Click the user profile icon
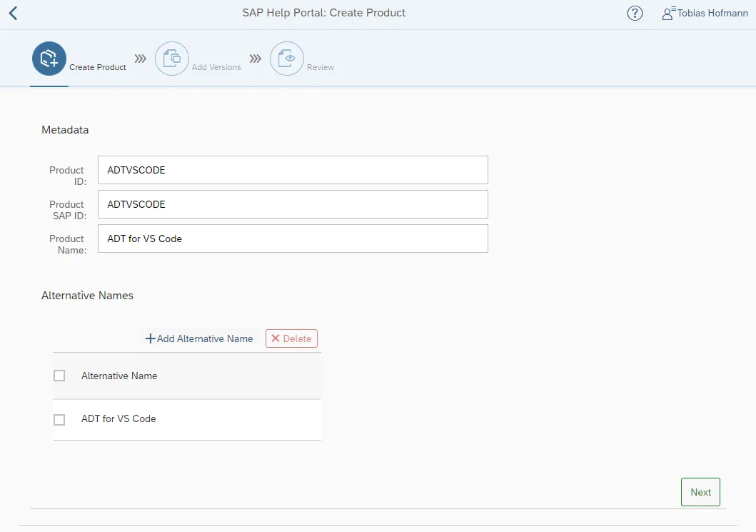 pyautogui.click(x=668, y=13)
